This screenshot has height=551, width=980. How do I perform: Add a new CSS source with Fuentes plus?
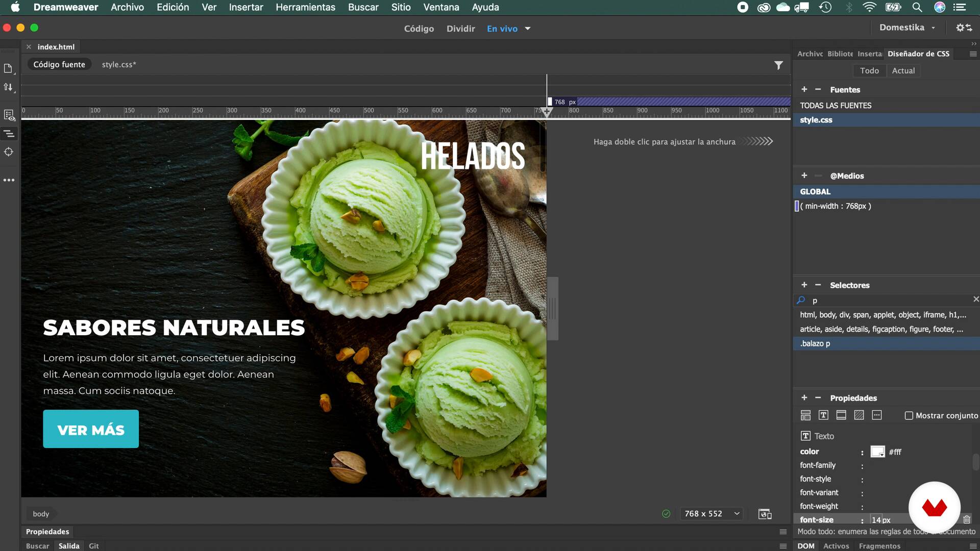804,89
